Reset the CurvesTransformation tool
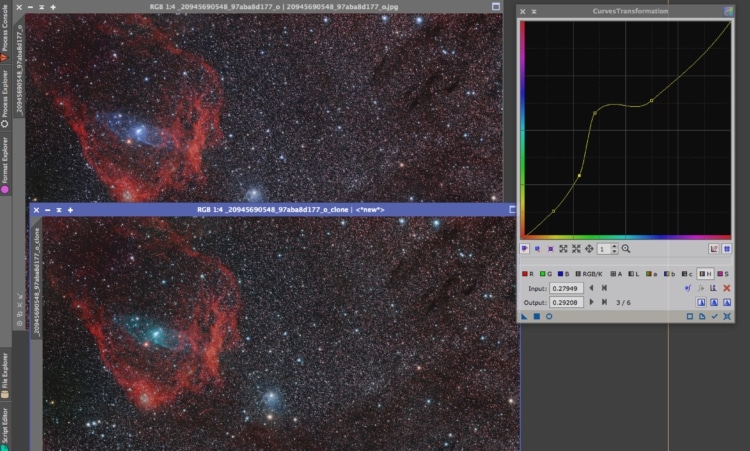The height and width of the screenshot is (451, 750). click(727, 316)
